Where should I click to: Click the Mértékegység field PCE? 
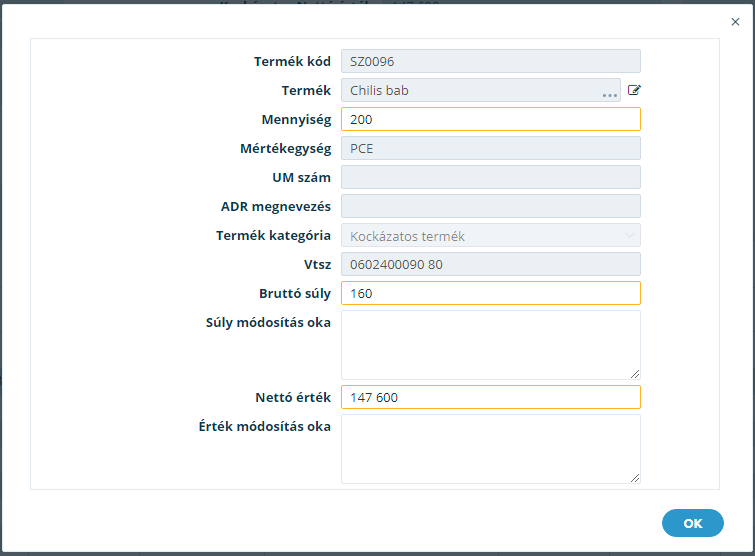pos(491,148)
